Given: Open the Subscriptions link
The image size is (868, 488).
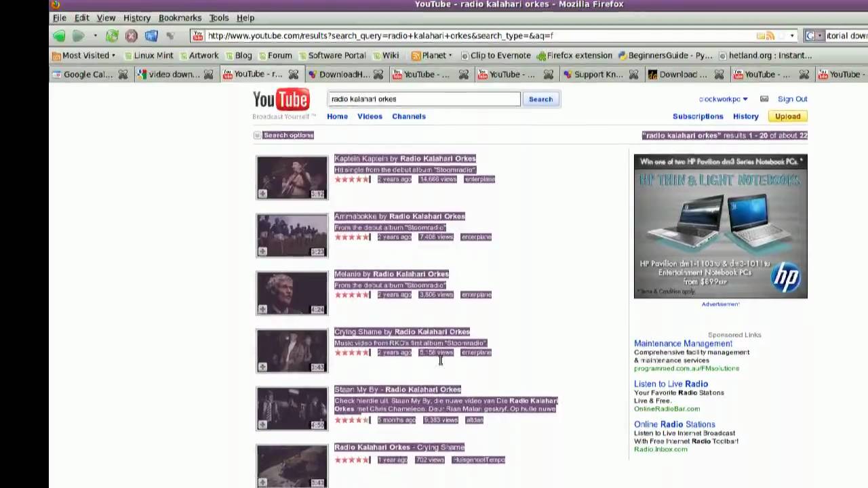Looking at the screenshot, I should click(x=698, y=117).
